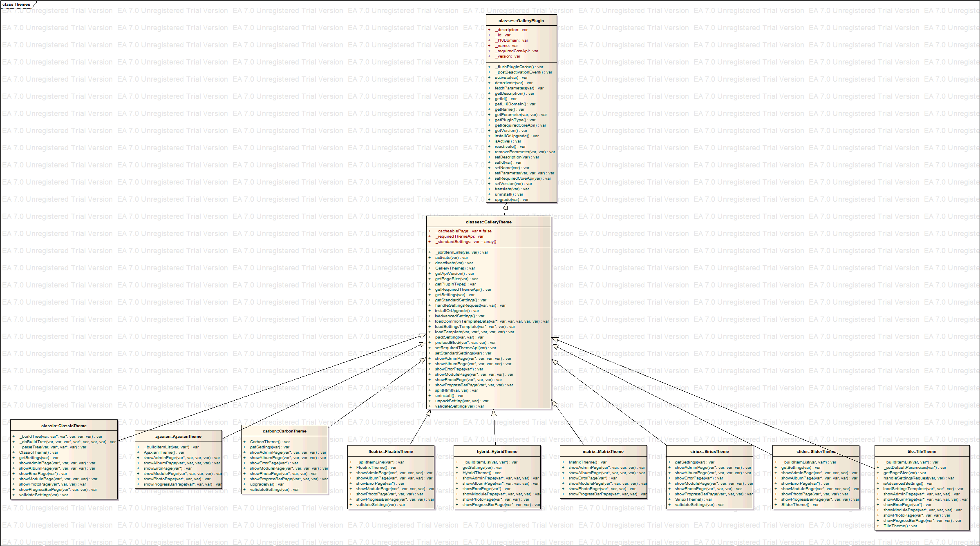Select the SliderTheme() constructor row
The image size is (980, 546).
point(800,505)
